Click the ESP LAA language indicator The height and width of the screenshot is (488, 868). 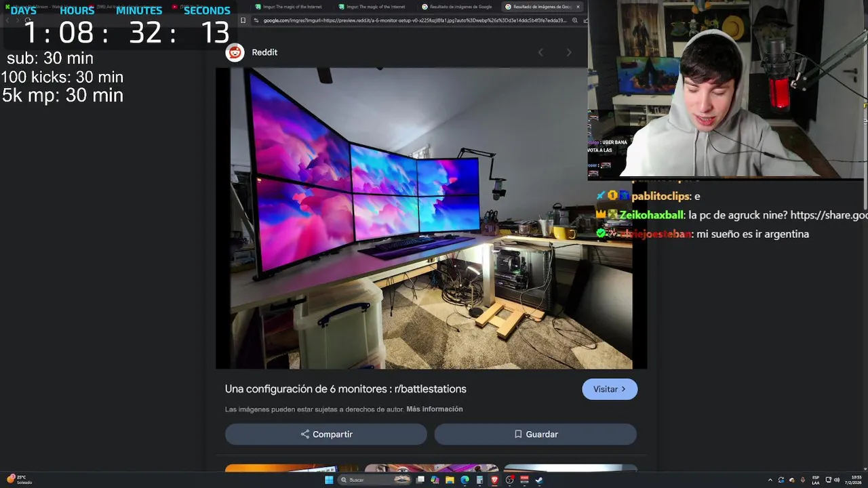(816, 480)
